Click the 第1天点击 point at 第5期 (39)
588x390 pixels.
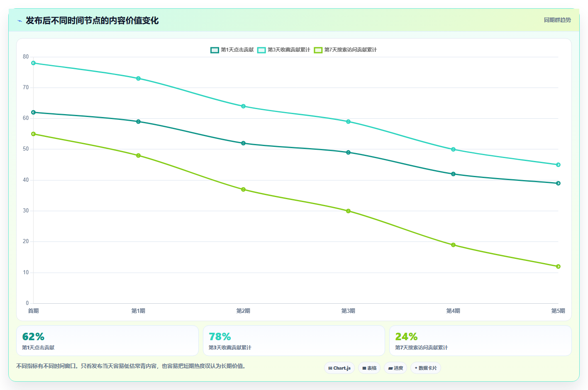tap(559, 183)
